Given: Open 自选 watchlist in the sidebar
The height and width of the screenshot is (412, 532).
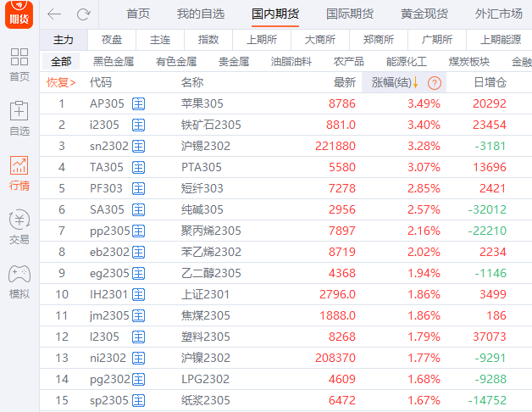Looking at the screenshot, I should click(19, 119).
